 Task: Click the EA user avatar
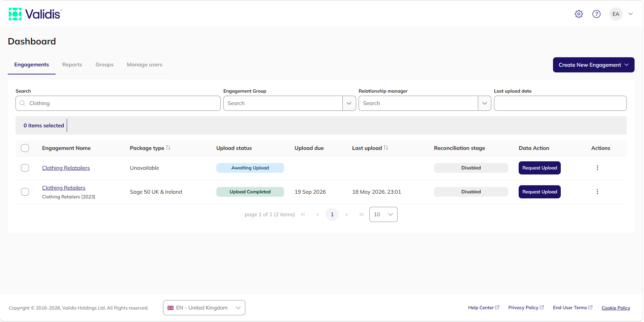click(616, 14)
